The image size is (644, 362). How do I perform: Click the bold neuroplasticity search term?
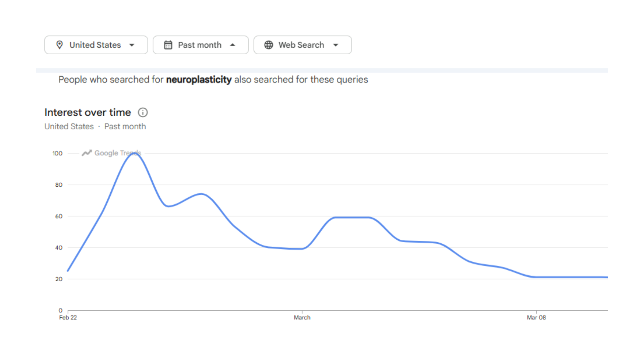pyautogui.click(x=199, y=79)
